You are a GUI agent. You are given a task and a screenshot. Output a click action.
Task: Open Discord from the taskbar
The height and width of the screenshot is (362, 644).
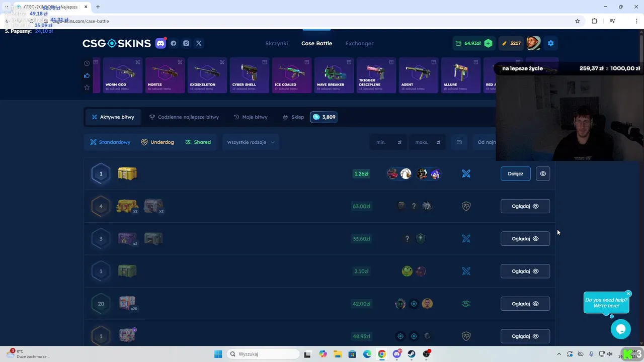[397, 354]
